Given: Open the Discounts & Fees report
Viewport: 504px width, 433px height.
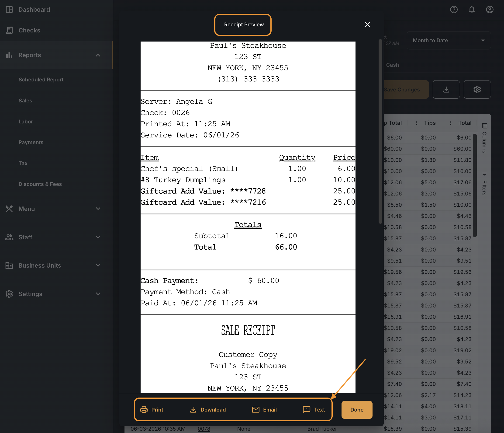Looking at the screenshot, I should (x=40, y=184).
